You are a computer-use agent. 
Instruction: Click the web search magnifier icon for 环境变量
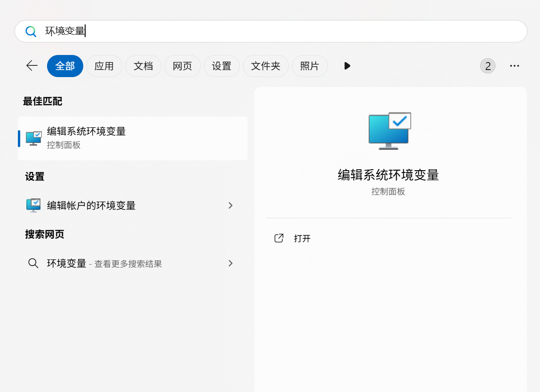tap(33, 263)
